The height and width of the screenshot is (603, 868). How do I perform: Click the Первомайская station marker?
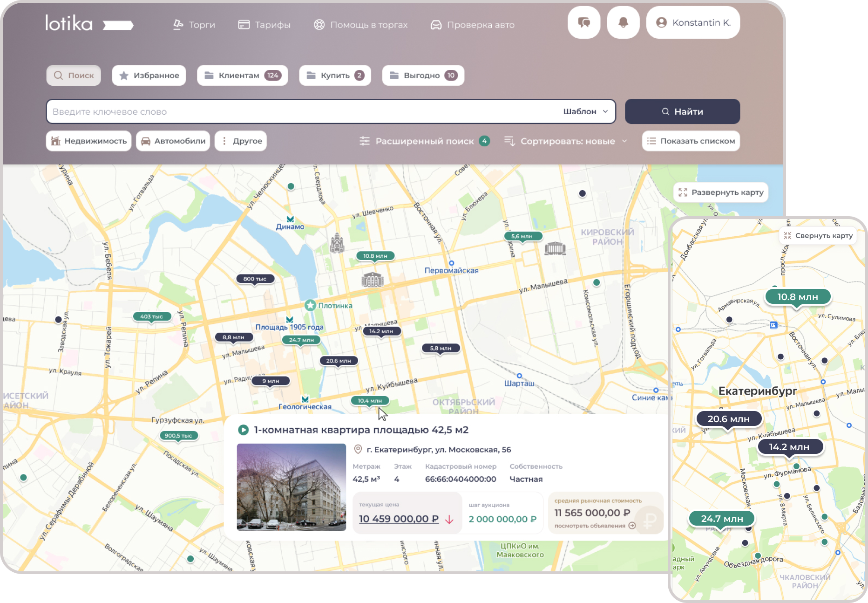(451, 263)
